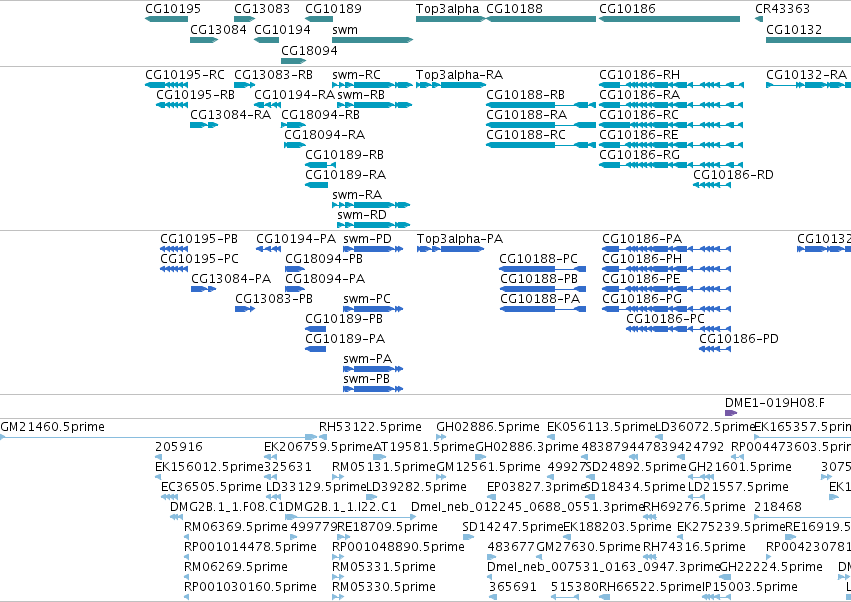Select the CG13084-RA transcript label
Screen dimensions: 851x602
[x=230, y=115]
